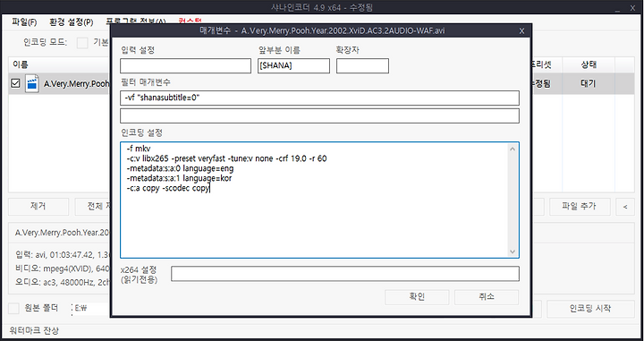
Task: Toggle the 기본 encoding mode checkbox
Action: [x=82, y=42]
